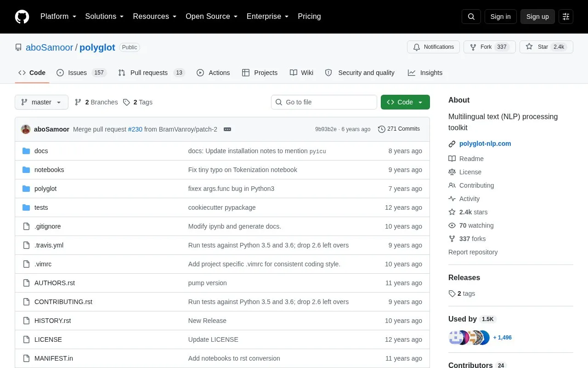Open the Notifications button
The width and height of the screenshot is (588, 368).
pos(433,47)
